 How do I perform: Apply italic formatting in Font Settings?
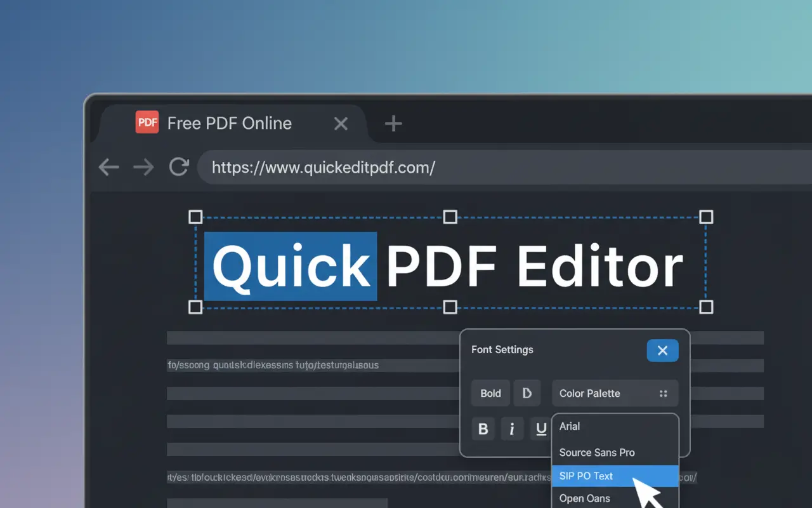(512, 429)
